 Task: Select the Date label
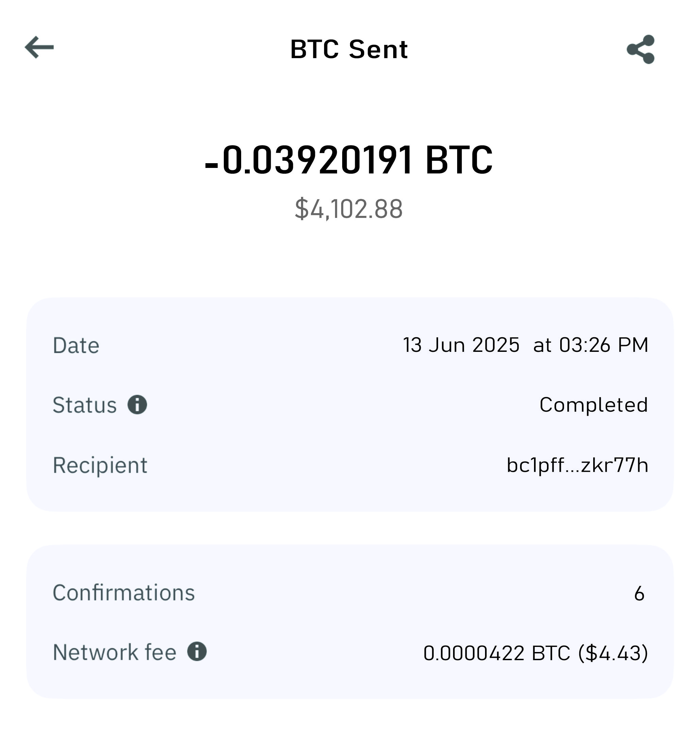click(x=76, y=345)
